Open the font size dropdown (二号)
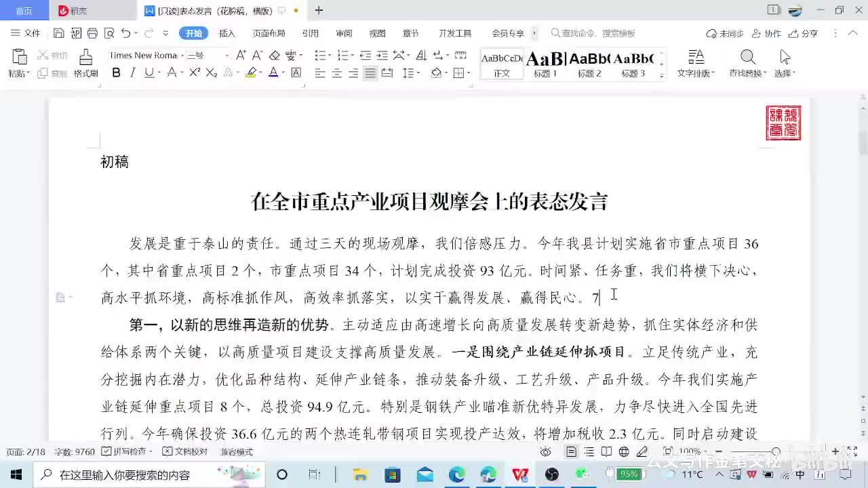Viewport: 868px width, 488px height. tap(226, 56)
